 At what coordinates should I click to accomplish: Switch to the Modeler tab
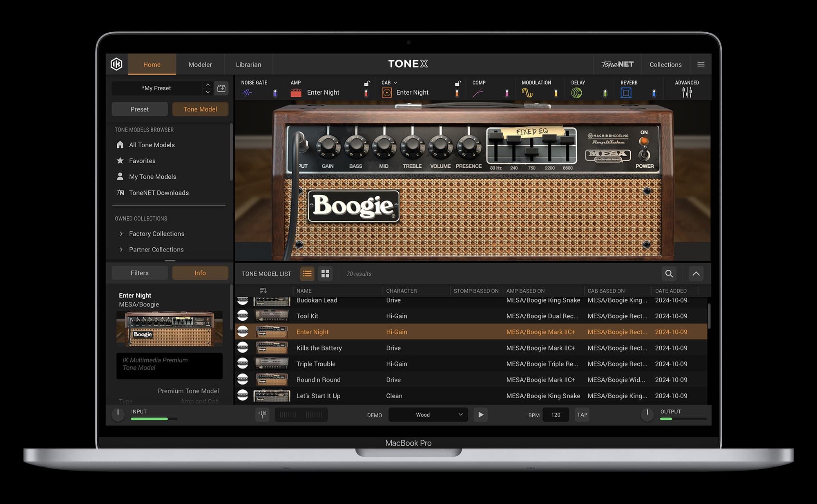point(200,64)
